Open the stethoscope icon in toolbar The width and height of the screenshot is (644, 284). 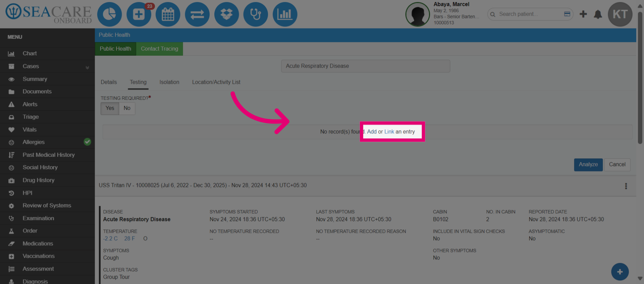[x=256, y=14]
